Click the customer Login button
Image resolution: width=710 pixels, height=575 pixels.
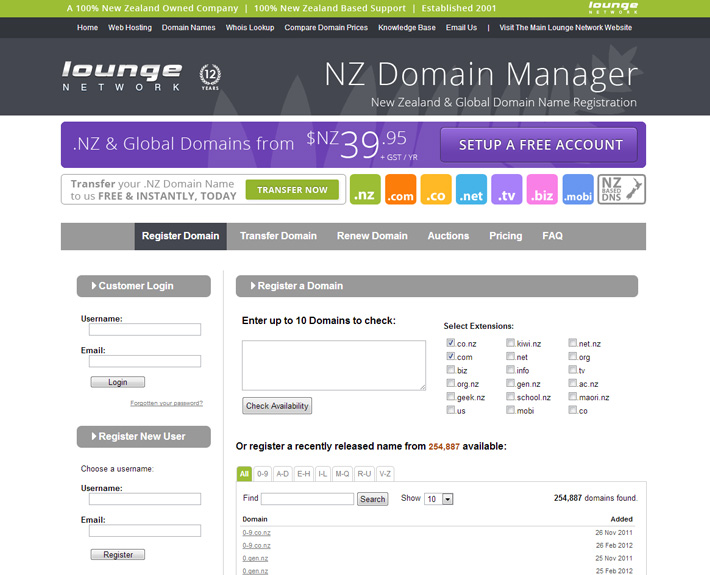[118, 382]
